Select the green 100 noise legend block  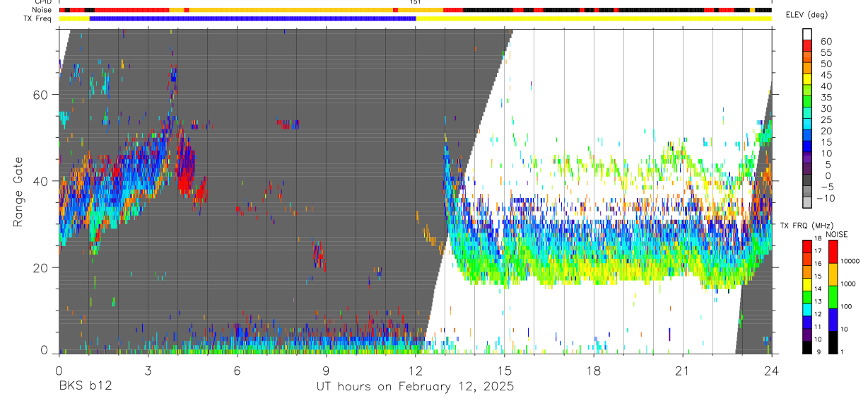pos(833,297)
